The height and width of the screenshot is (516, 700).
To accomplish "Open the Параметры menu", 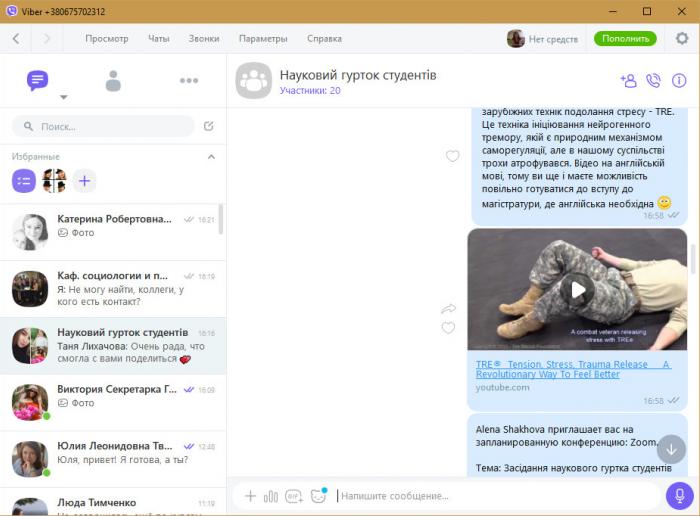I will (x=263, y=39).
